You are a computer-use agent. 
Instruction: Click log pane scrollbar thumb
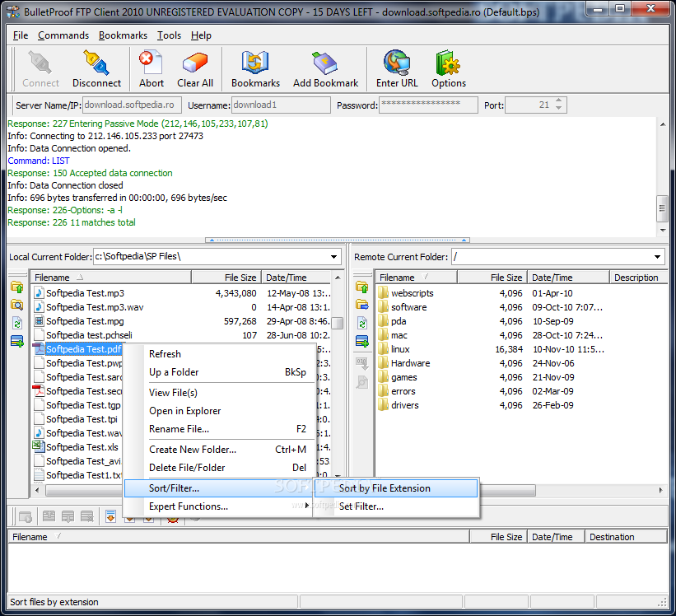pyautogui.click(x=662, y=208)
